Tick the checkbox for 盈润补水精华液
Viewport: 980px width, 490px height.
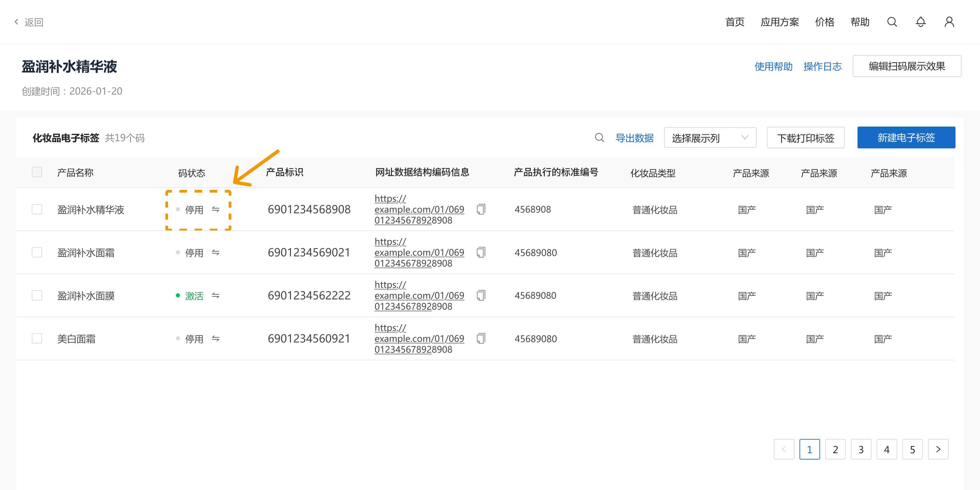(x=37, y=209)
